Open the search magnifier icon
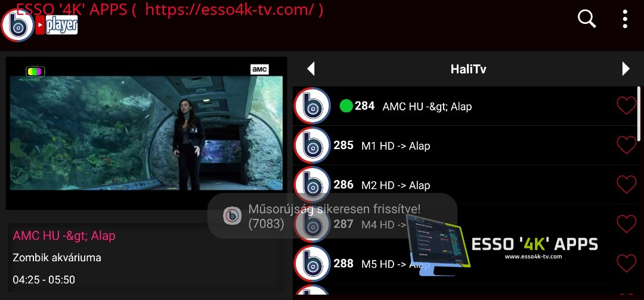This screenshot has height=300, width=644. point(587,19)
